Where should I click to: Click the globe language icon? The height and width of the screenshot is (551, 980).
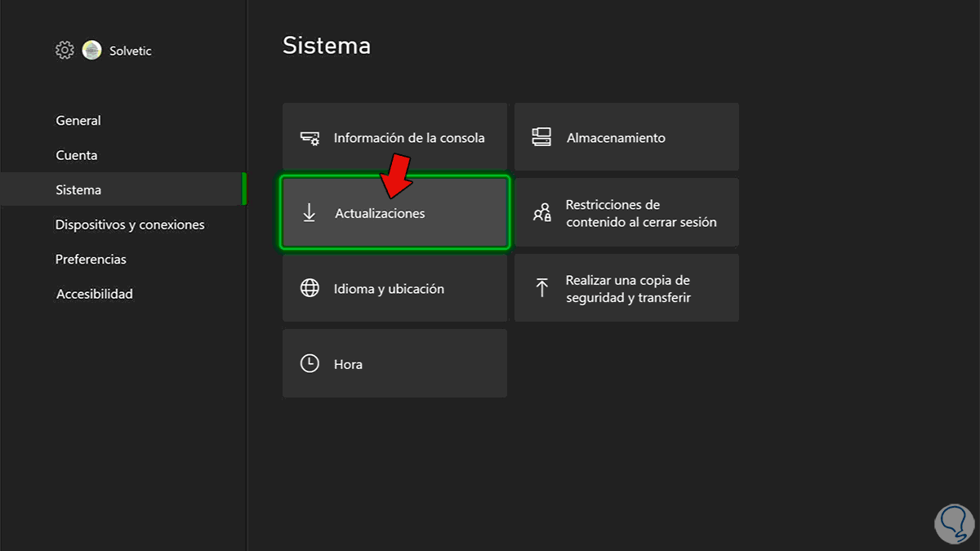click(x=310, y=288)
